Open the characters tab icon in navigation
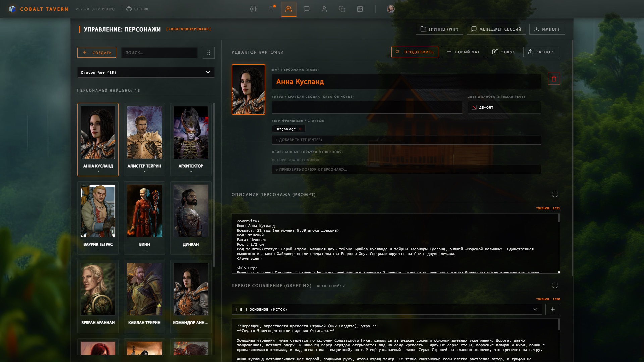 click(289, 9)
